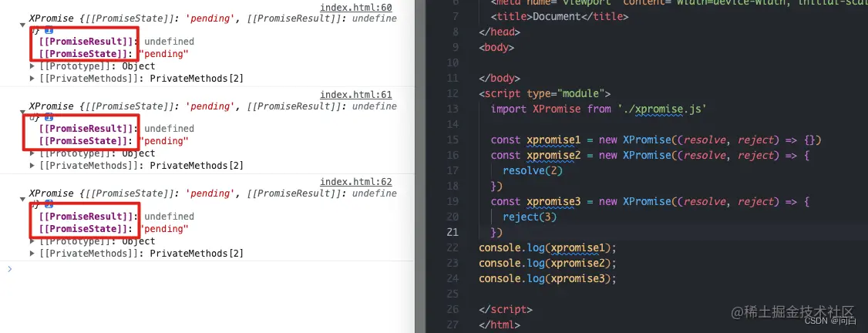Click the reject(3) call in the editor

tap(530, 217)
